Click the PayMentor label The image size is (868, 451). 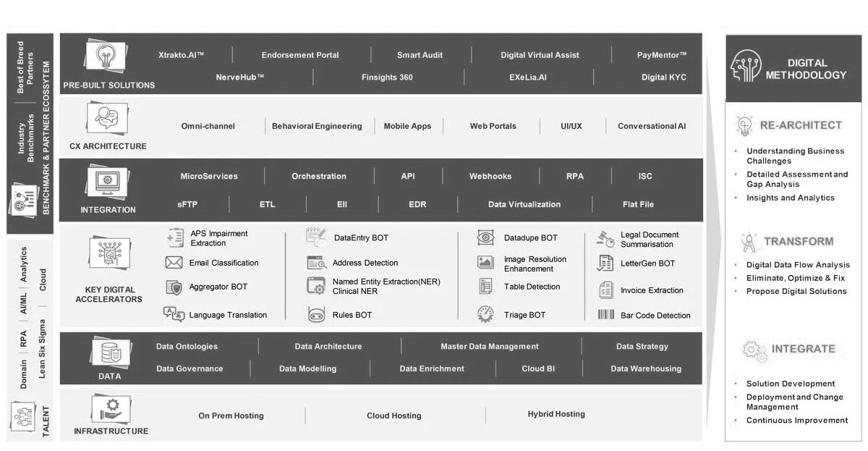tap(662, 55)
